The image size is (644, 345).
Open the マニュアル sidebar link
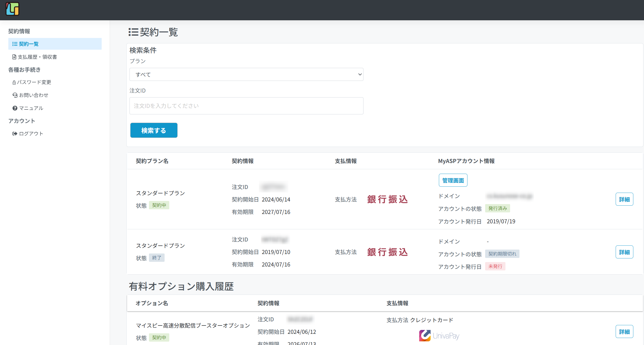[28, 108]
